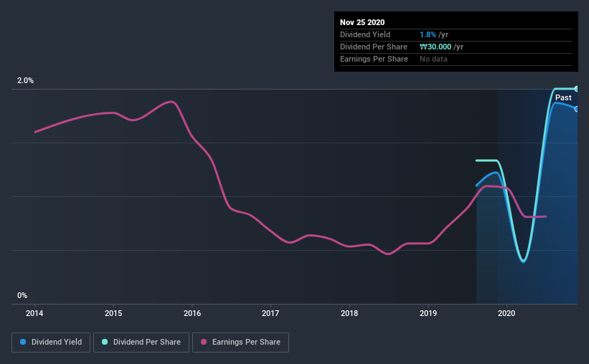Viewport: 589px width, 364px height.
Task: Select the 2017 x-axis label
Action: coord(270,313)
